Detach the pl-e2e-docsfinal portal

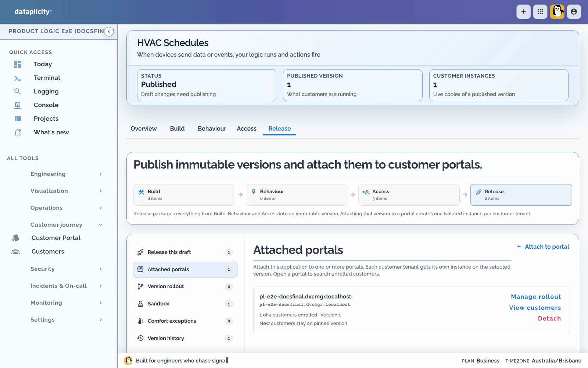point(549,319)
